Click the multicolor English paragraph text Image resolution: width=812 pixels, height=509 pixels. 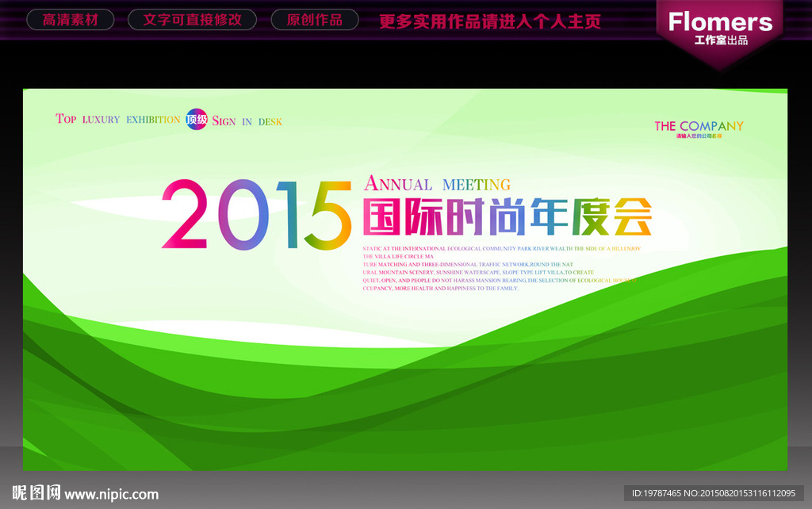(501, 268)
